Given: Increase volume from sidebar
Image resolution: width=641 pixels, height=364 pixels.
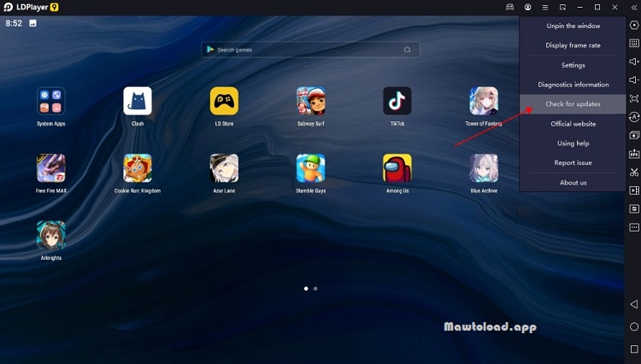Looking at the screenshot, I should 634,62.
